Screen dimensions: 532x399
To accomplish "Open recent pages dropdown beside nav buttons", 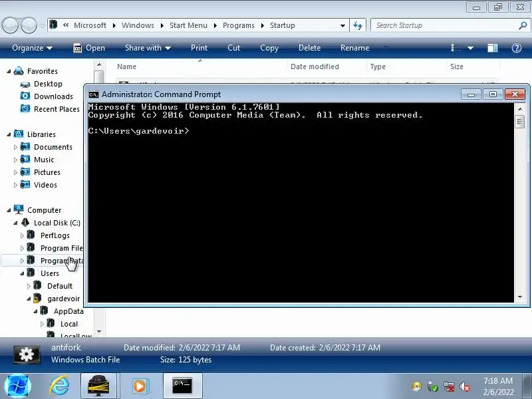I will [x=42, y=25].
